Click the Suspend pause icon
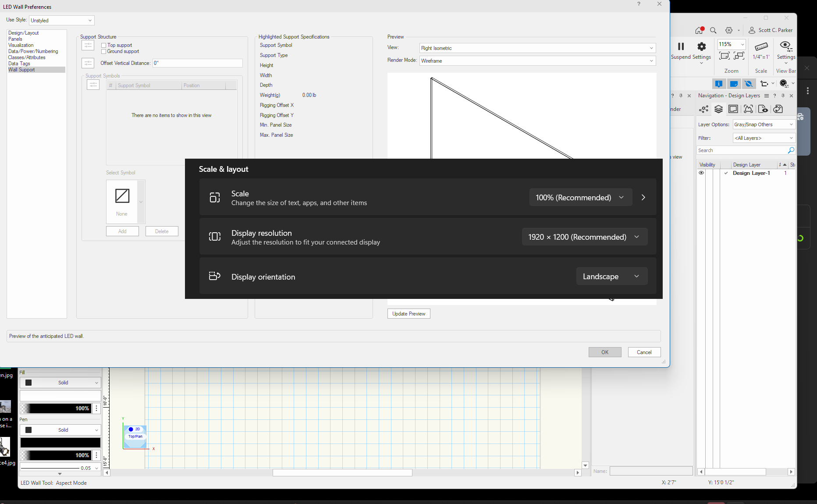The image size is (817, 504). click(x=681, y=46)
